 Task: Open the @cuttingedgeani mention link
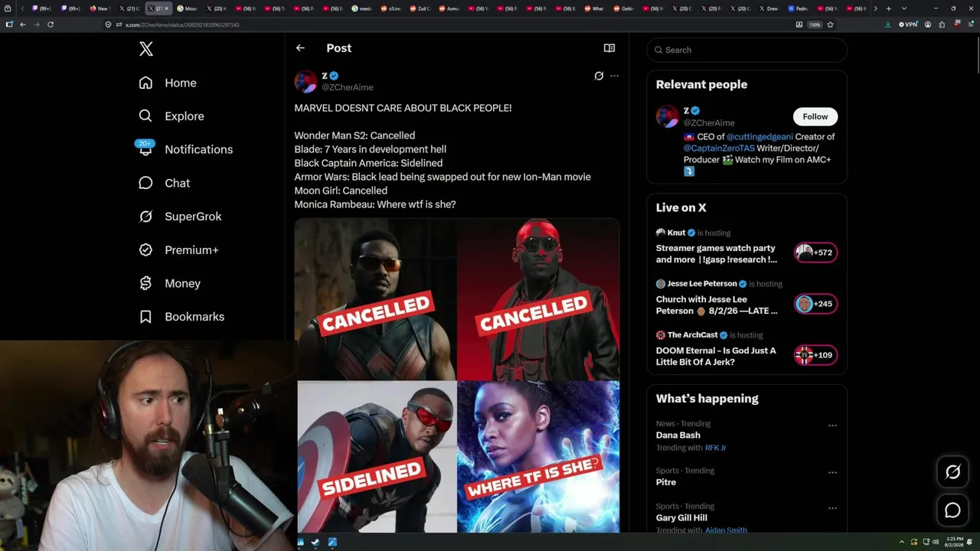(x=759, y=137)
